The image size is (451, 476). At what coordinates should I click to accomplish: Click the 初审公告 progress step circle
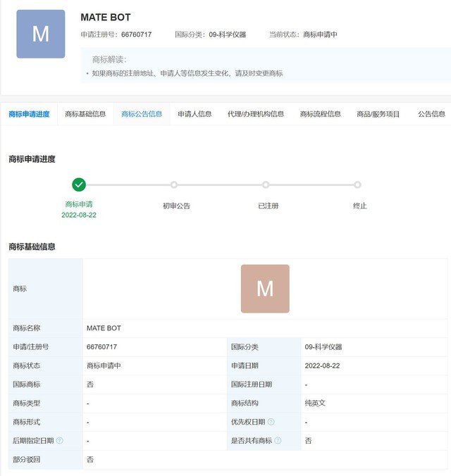[x=174, y=184]
